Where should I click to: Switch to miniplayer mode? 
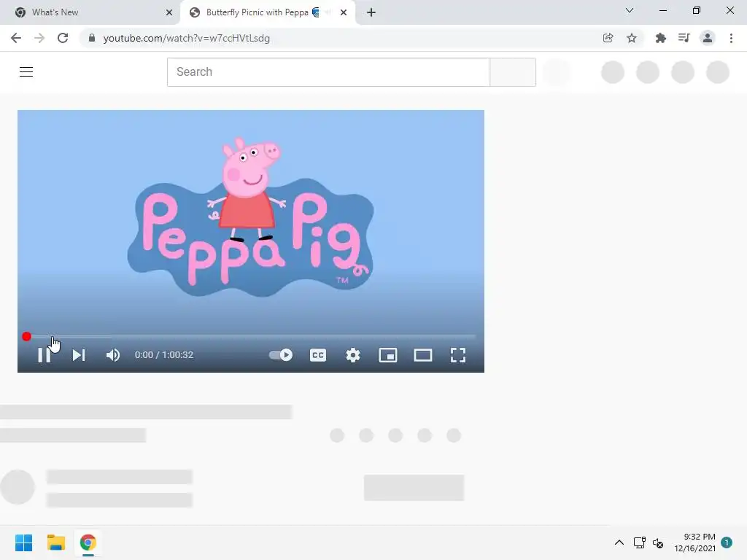(388, 355)
